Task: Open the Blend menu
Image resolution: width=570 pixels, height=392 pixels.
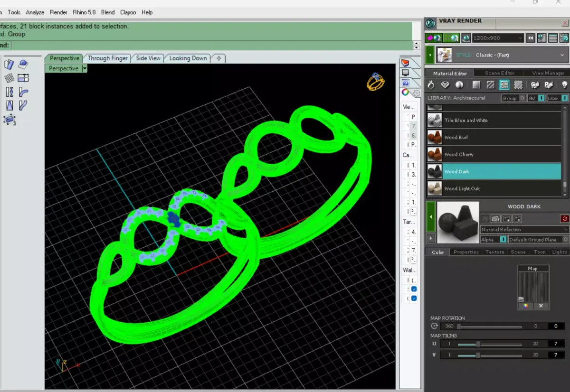Action: 108,12
